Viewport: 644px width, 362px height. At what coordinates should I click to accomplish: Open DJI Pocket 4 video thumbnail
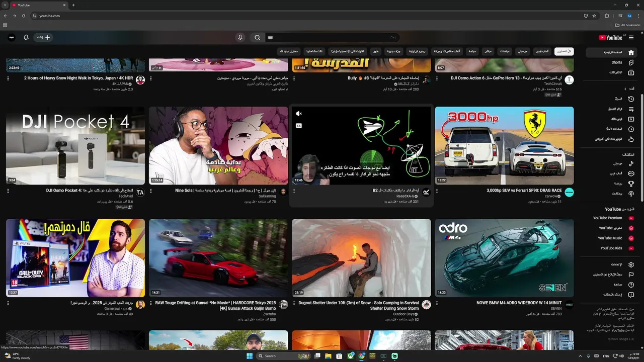coord(75,145)
